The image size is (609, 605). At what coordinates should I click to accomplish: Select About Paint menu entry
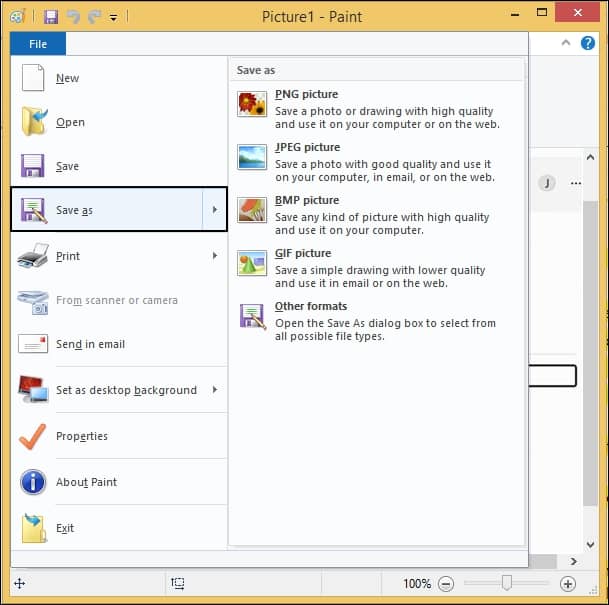(x=119, y=482)
